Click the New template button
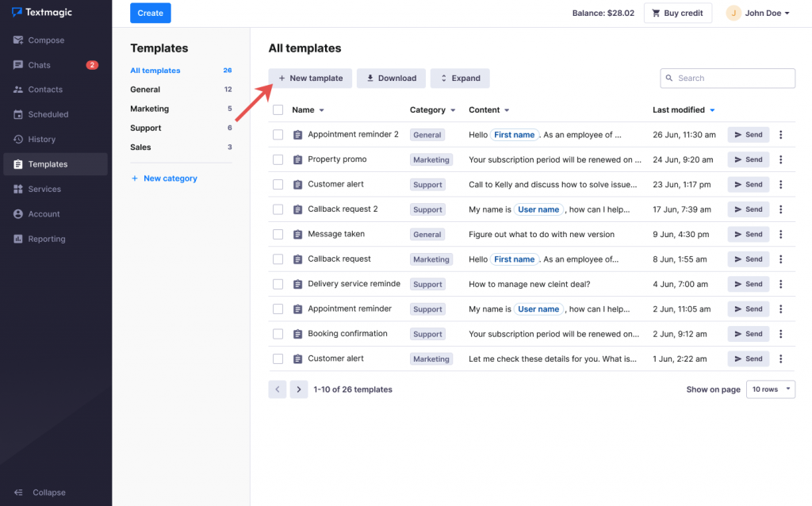This screenshot has height=506, width=812. point(310,79)
